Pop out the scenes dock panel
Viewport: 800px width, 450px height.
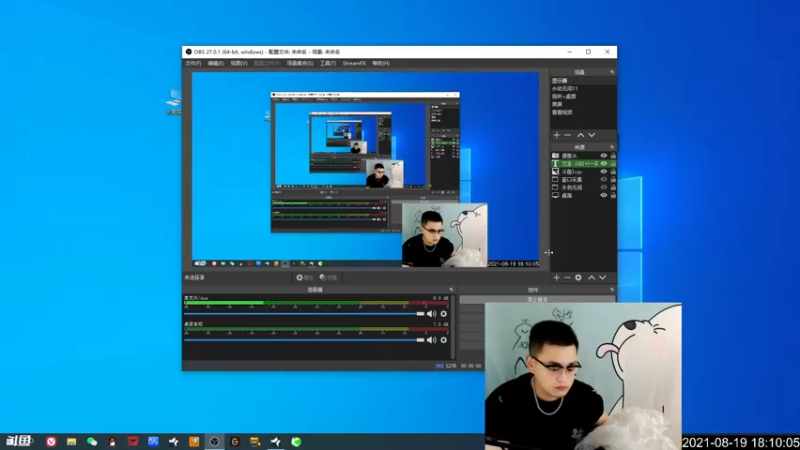click(x=612, y=72)
